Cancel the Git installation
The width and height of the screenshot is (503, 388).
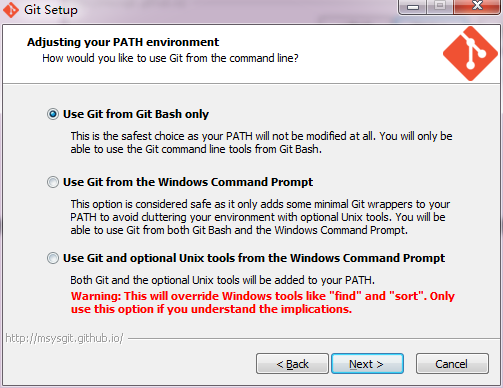click(452, 364)
